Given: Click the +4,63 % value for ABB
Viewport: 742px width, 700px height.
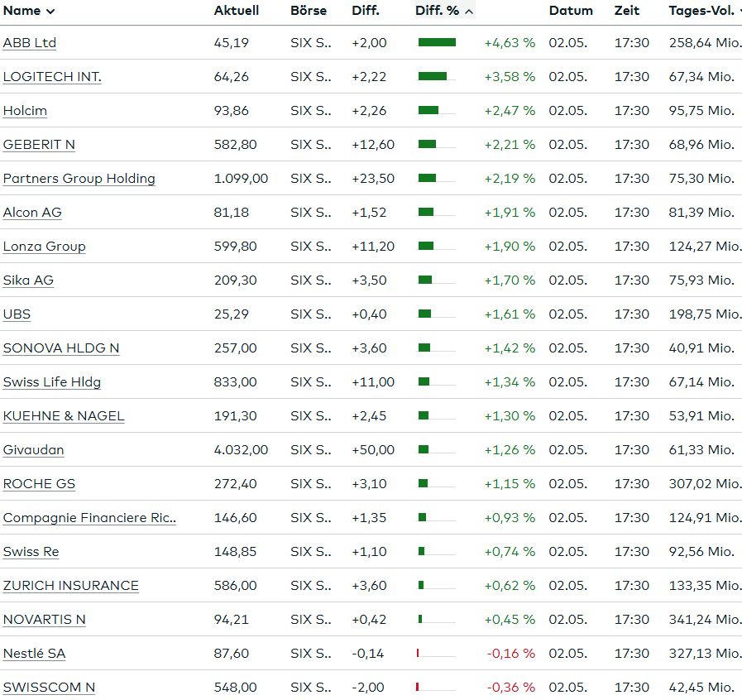Looking at the screenshot, I should click(510, 42).
